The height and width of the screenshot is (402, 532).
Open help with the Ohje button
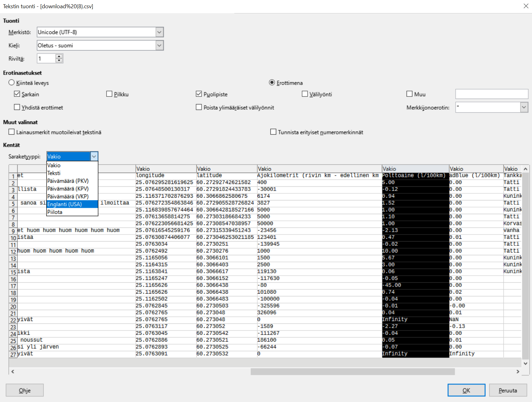pos(25,390)
